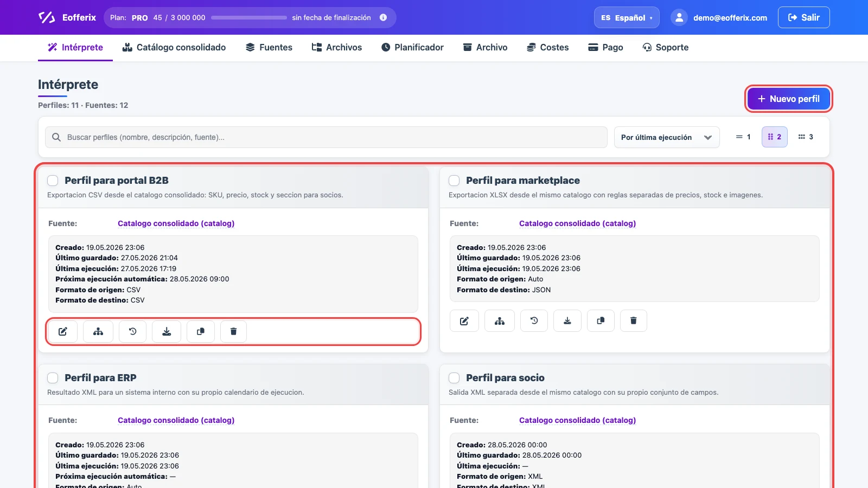The image size is (868, 488).
Task: Open the Planificador tab
Action: pos(412,47)
